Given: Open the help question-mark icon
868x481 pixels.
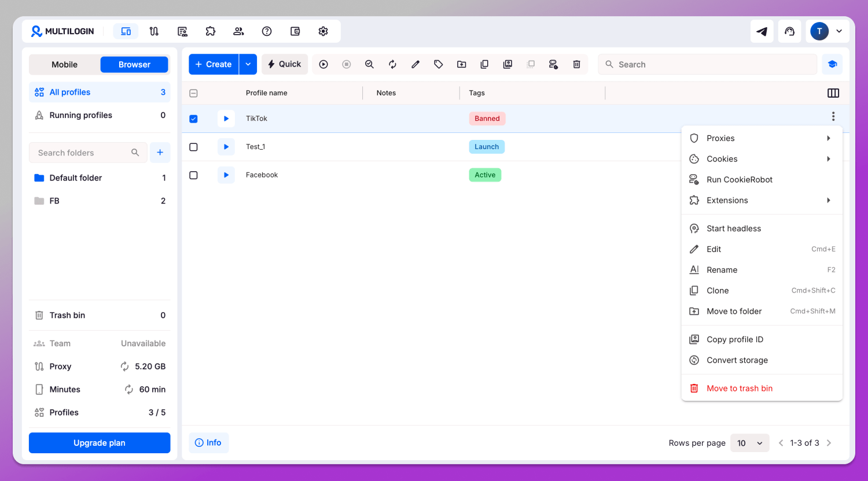Looking at the screenshot, I should [x=267, y=31].
